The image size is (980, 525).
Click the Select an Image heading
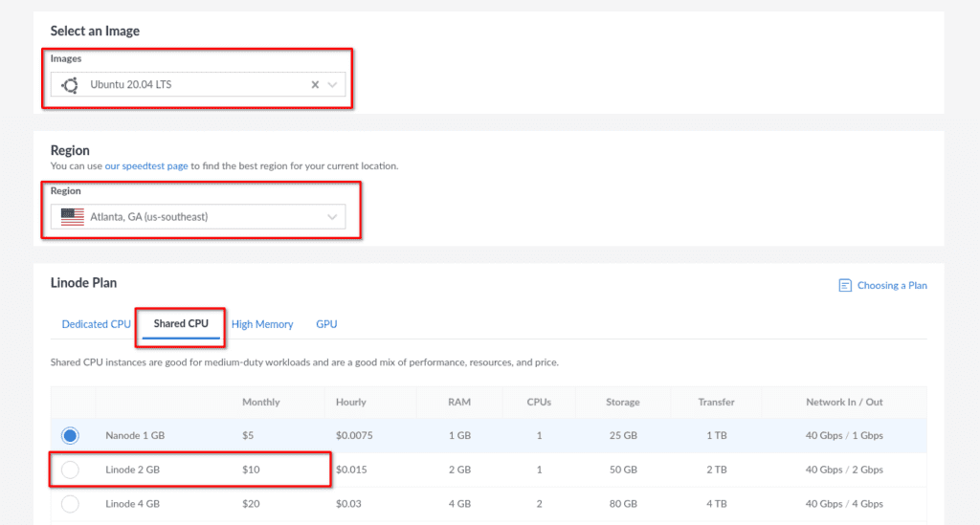pos(95,32)
